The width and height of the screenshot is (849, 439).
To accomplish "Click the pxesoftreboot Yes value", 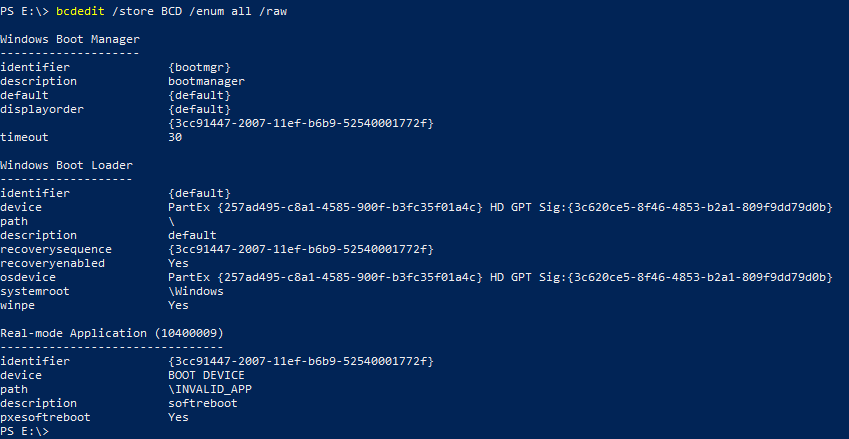I will [x=178, y=417].
